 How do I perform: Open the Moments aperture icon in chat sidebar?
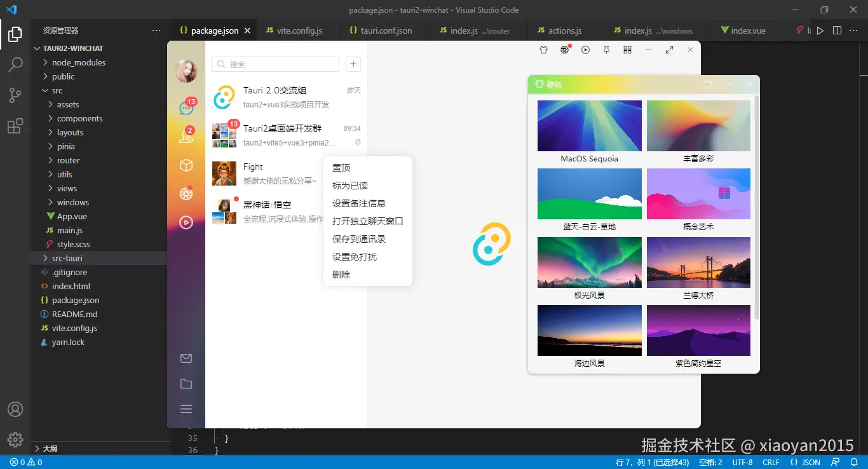tap(186, 193)
